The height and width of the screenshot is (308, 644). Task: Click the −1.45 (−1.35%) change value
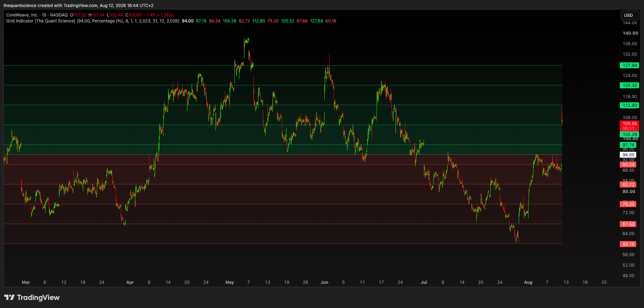pyautogui.click(x=159, y=15)
